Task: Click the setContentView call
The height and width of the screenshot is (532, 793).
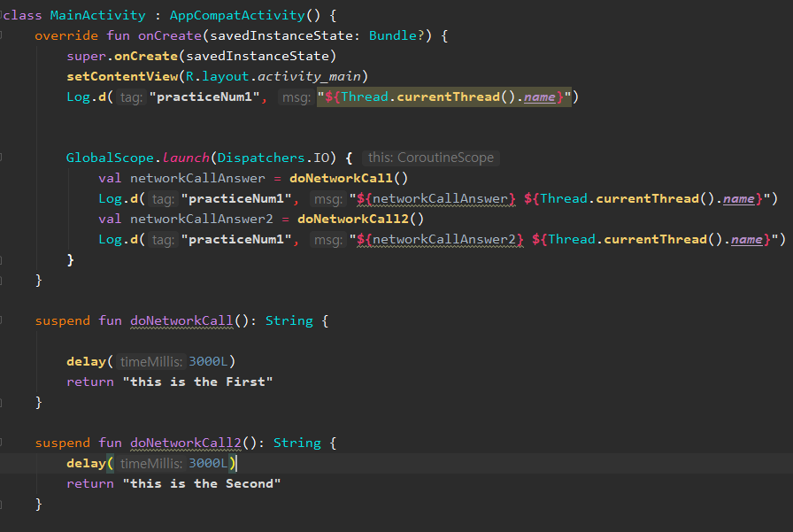Action: [122, 76]
